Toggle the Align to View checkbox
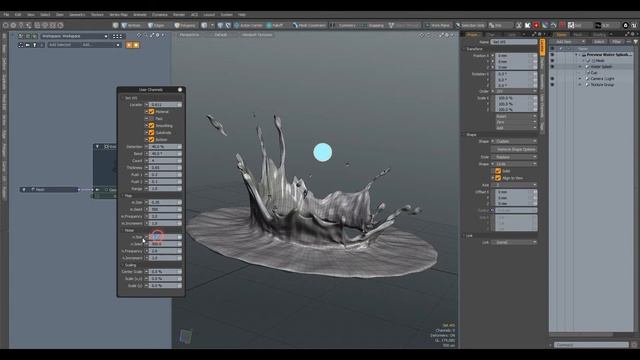Viewport: 640px width, 360px height. (498, 178)
